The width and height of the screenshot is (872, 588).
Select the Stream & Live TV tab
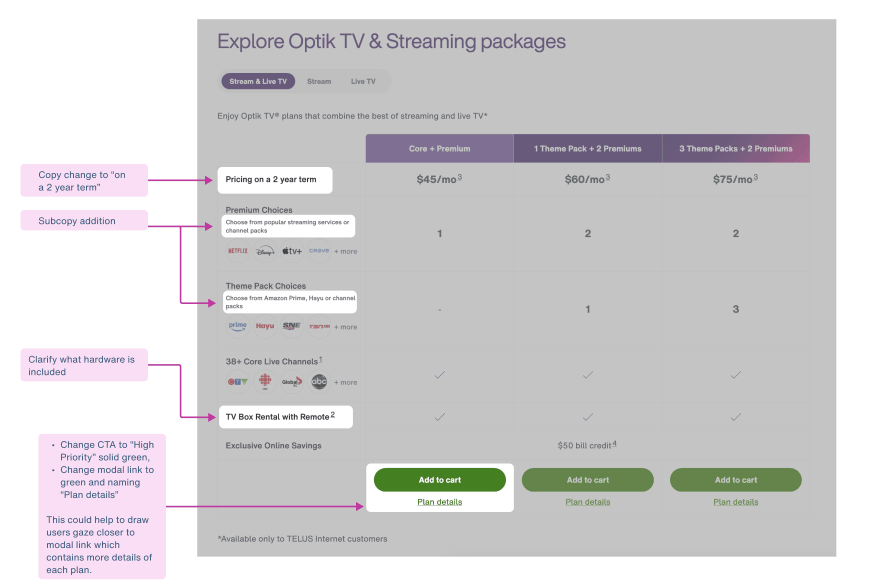coord(258,81)
